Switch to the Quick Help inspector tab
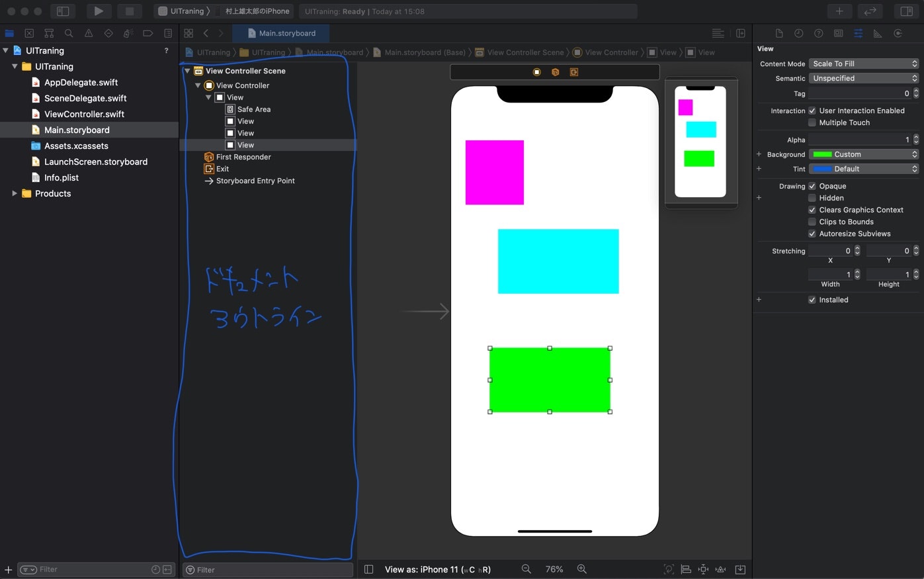The image size is (924, 579). (819, 33)
